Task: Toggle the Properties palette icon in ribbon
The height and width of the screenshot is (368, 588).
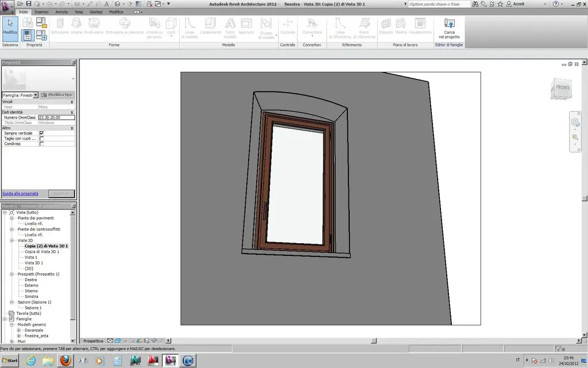Action: click(28, 35)
